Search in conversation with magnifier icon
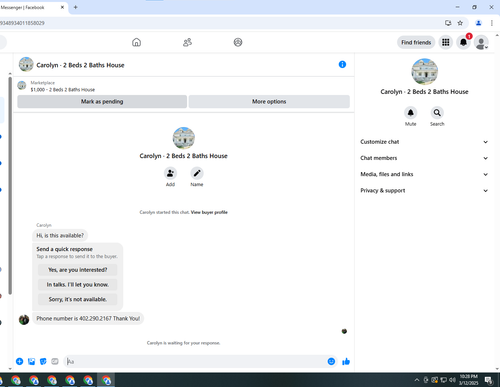The height and width of the screenshot is (387, 500). pos(437,113)
